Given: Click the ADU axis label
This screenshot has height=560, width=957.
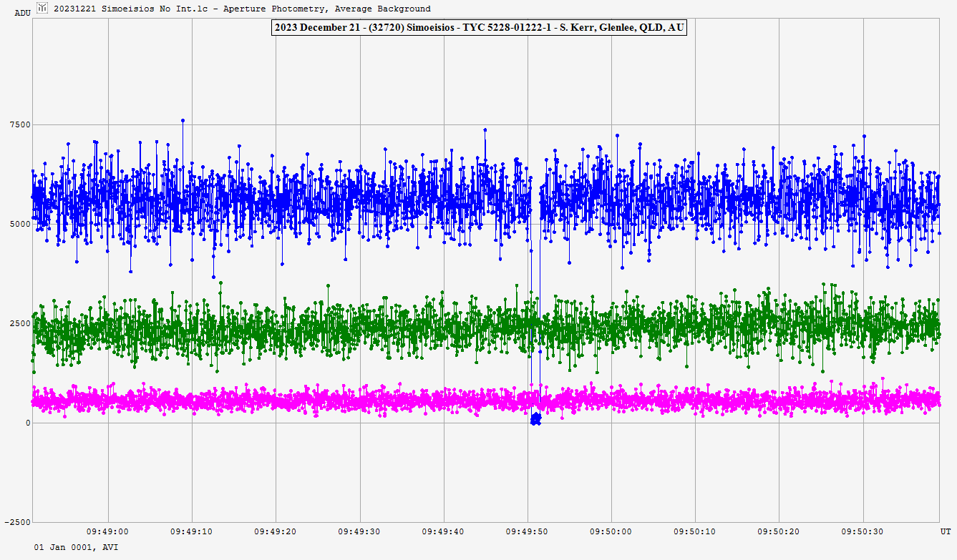Looking at the screenshot, I should click(22, 13).
